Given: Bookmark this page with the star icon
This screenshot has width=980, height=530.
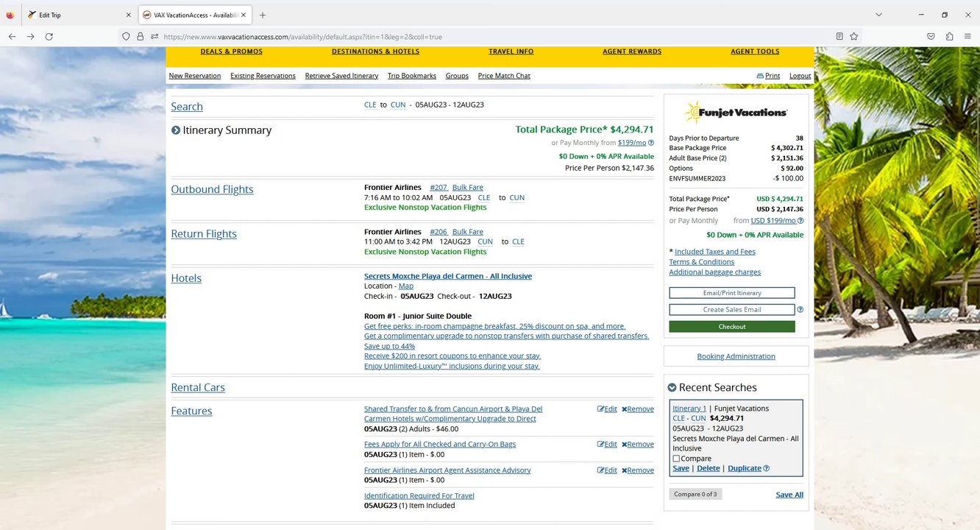Looking at the screenshot, I should tap(854, 36).
